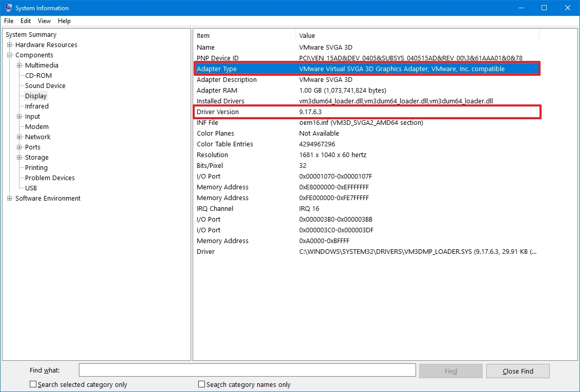Expand the Storage tree branch
Viewport: 580px width, 392px height.
tap(19, 158)
